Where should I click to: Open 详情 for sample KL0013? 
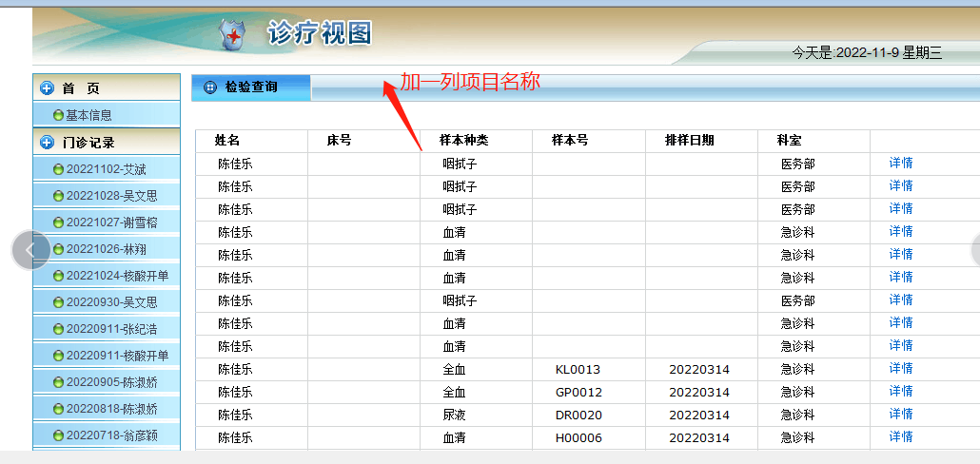[901, 369]
